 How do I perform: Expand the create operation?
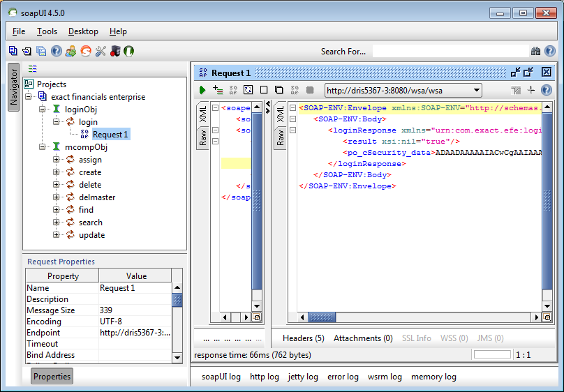point(56,172)
